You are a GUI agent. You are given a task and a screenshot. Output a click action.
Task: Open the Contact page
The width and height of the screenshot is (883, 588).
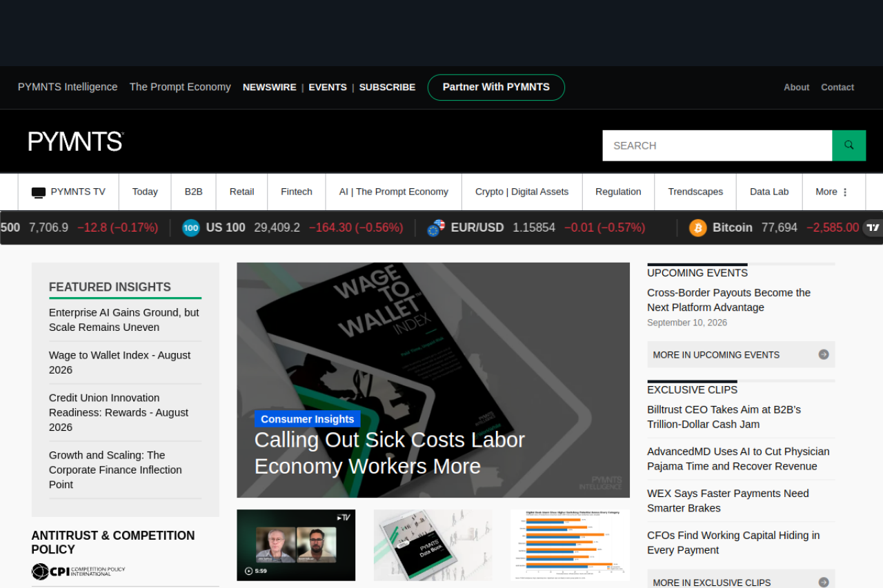(x=837, y=88)
